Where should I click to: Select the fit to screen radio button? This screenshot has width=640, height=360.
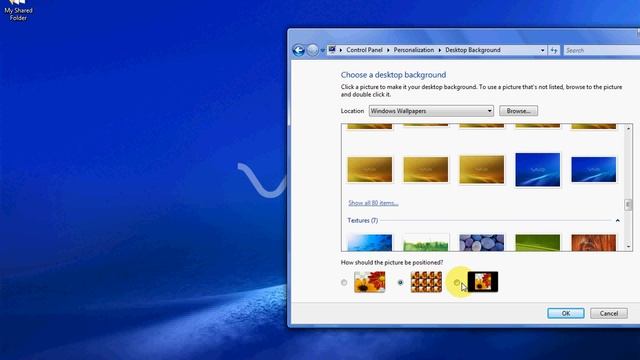344,282
